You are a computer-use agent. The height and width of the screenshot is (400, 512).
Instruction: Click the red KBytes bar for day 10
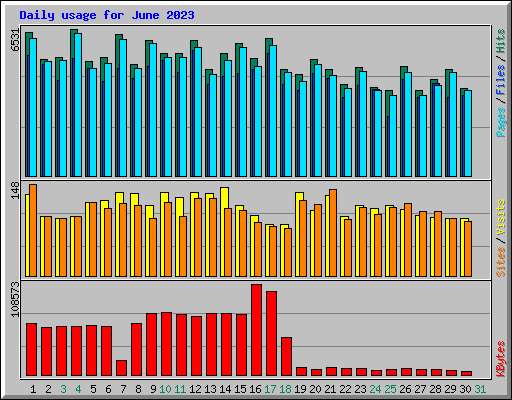click(x=166, y=344)
